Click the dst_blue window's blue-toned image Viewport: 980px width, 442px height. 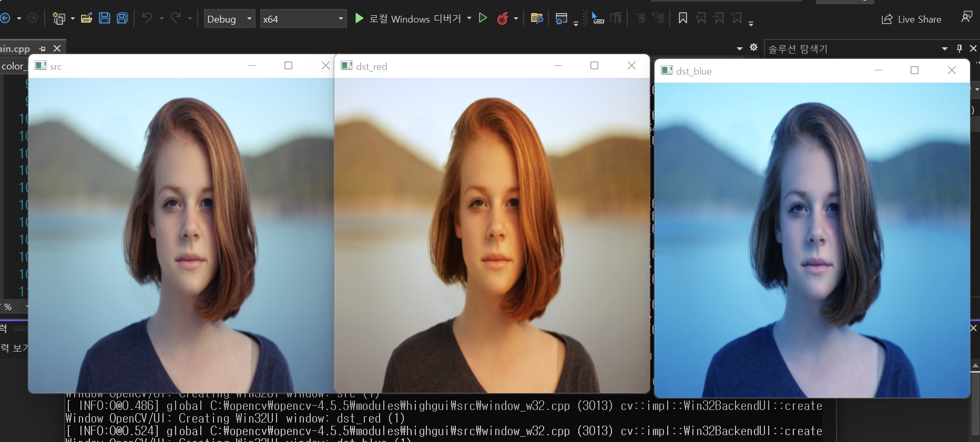812,240
